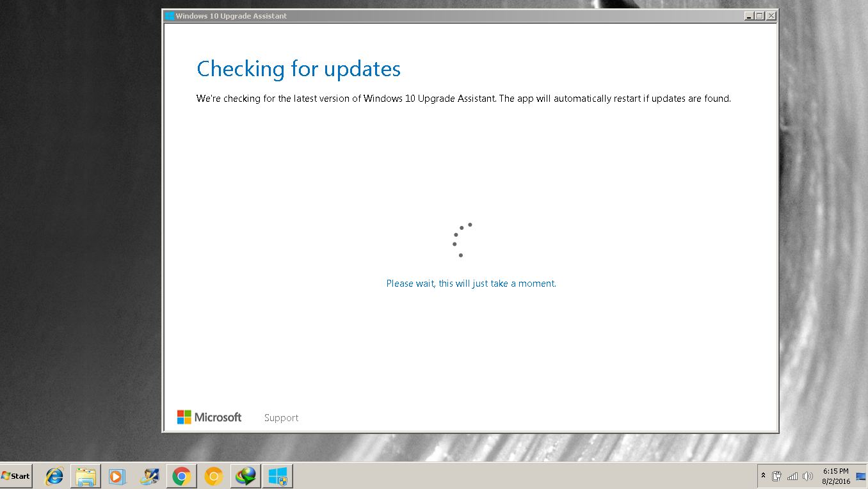Open Windows Media Player from the taskbar
Image resolution: width=868 pixels, height=489 pixels.
(x=117, y=476)
